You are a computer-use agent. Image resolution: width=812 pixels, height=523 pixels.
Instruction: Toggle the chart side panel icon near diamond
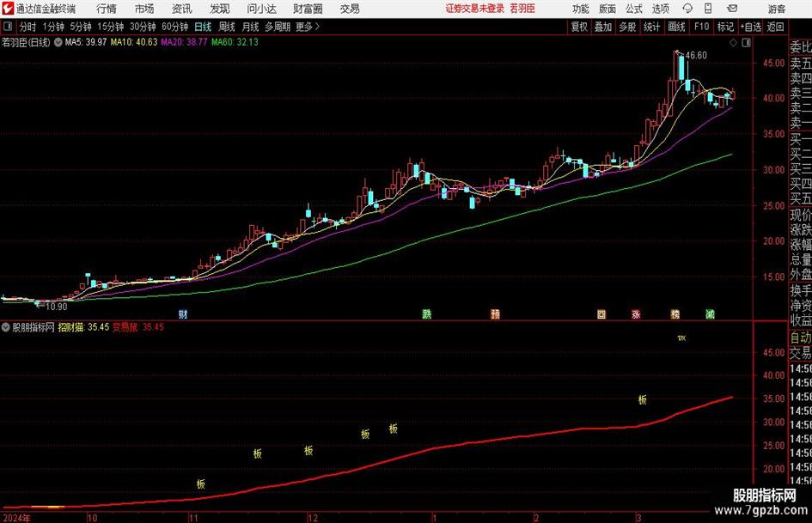click(x=746, y=43)
